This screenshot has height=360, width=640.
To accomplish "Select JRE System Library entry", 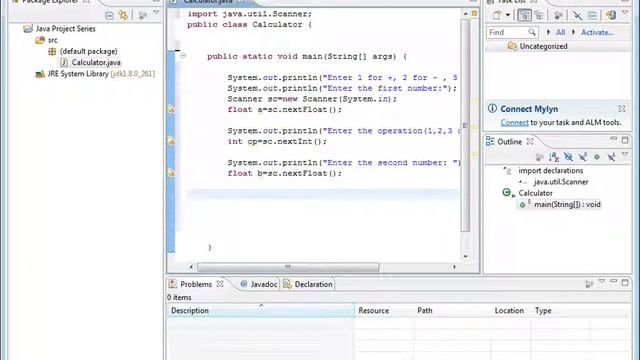I will [x=101, y=74].
